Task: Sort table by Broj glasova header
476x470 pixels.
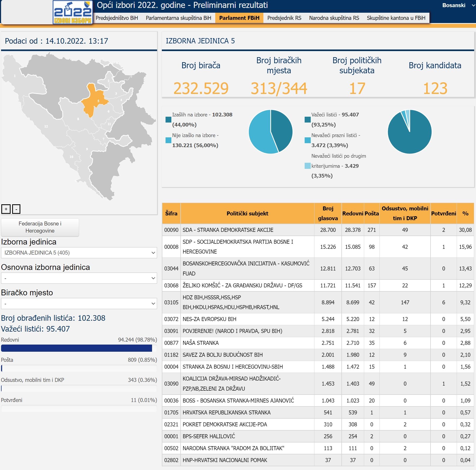Action: click(x=328, y=213)
